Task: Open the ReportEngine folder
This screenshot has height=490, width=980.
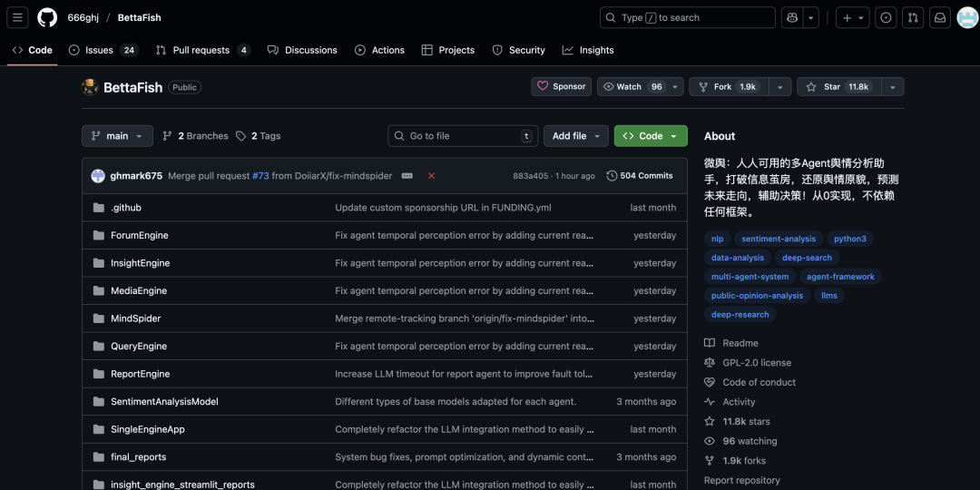Action: pyautogui.click(x=140, y=374)
